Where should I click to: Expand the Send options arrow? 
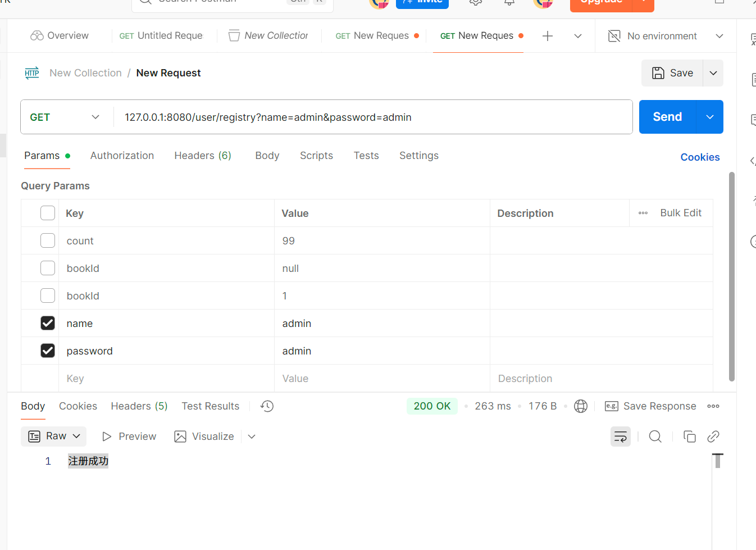click(x=710, y=117)
